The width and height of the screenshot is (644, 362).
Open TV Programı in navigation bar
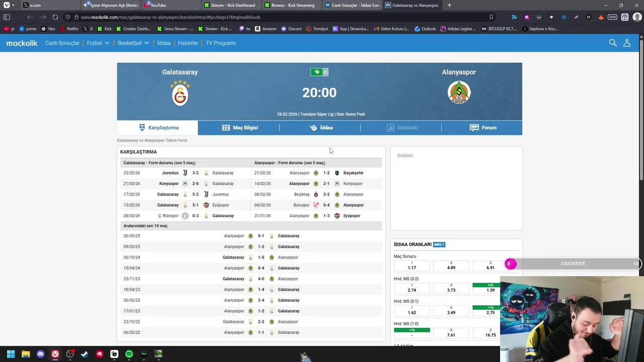(220, 43)
